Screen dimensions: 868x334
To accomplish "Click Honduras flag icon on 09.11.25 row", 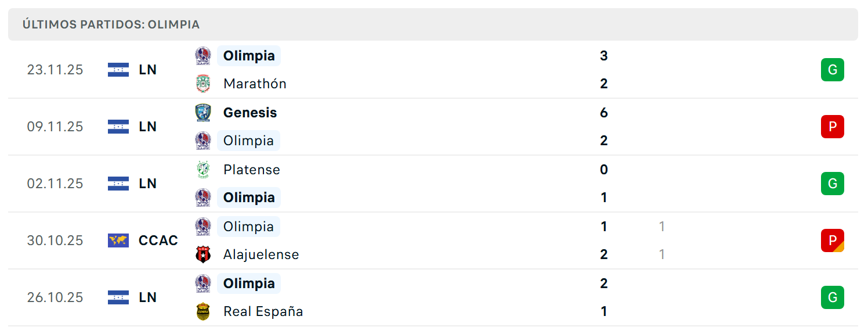I will pos(118,127).
